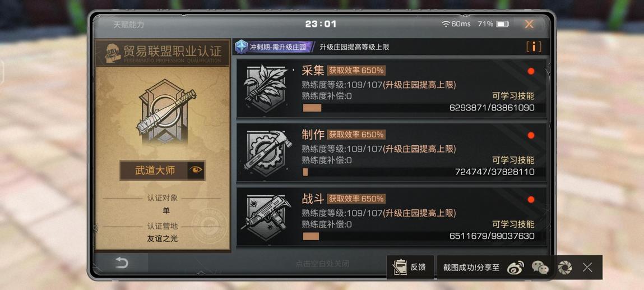Image resolution: width=644 pixels, height=290 pixels.
Task: Select the 天赋能力 tab at top
Action: point(129,25)
